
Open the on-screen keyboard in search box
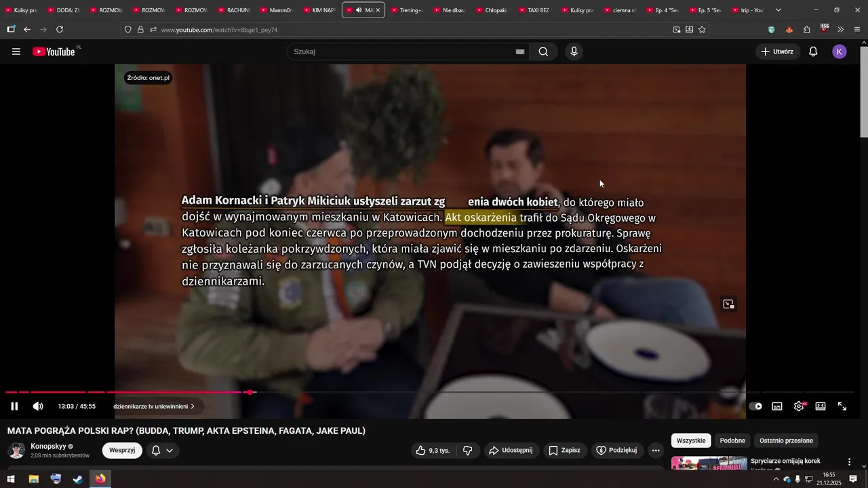pyautogui.click(x=520, y=52)
